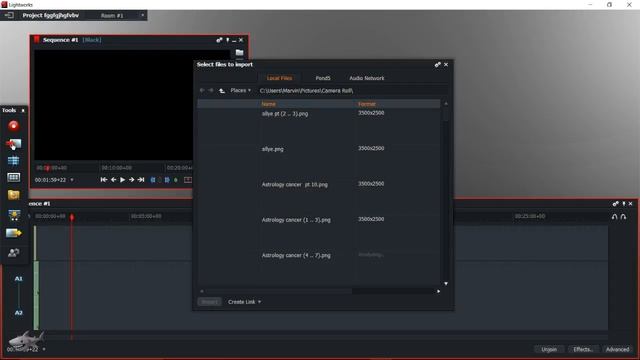
Task: Click the timeline panel settings cogs icon
Action: click(x=616, y=204)
